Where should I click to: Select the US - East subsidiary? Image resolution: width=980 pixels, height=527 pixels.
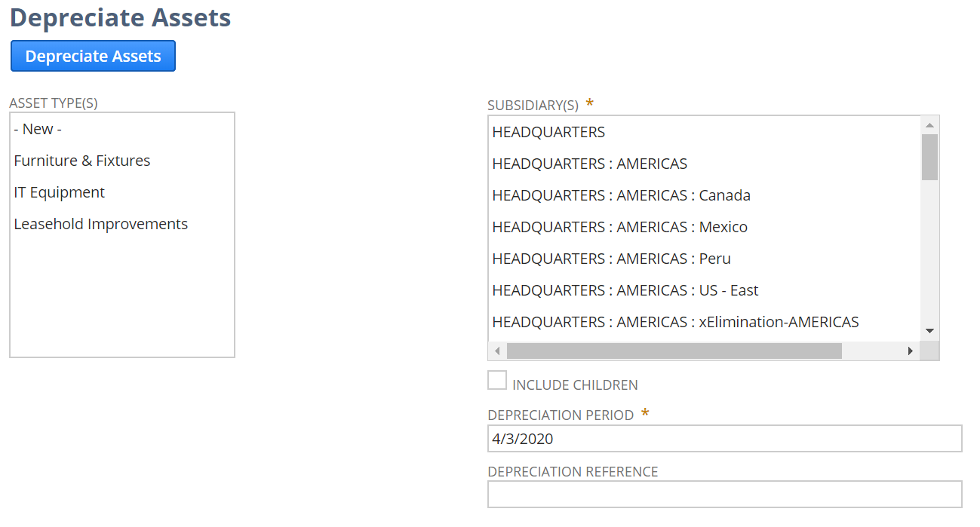(705, 290)
